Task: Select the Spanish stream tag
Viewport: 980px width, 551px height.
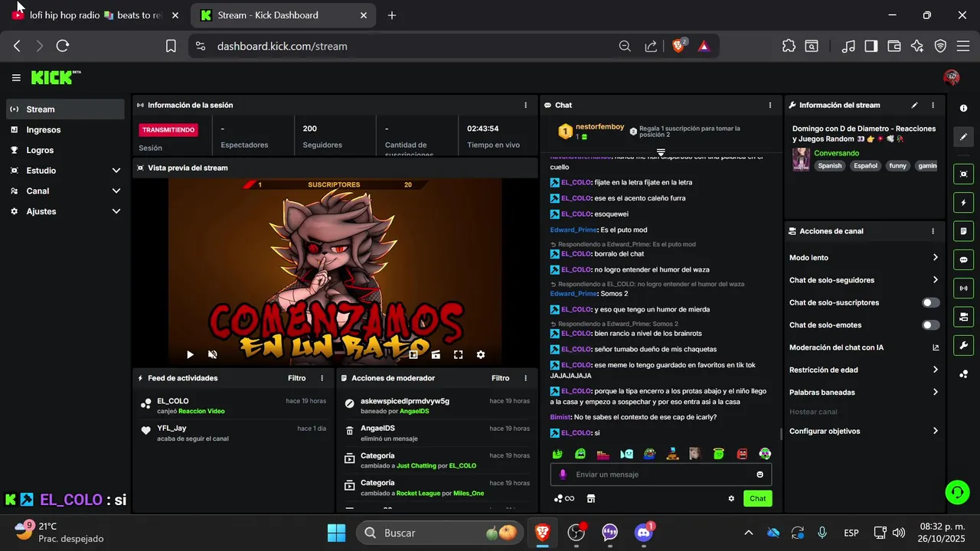Action: (x=829, y=165)
